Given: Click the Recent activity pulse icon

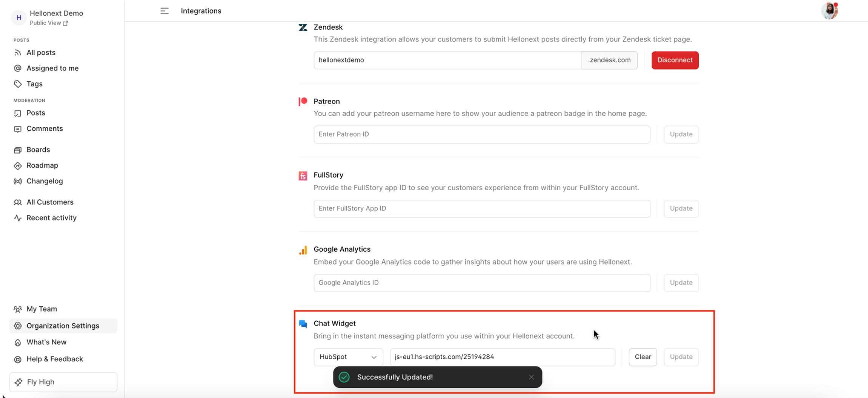Looking at the screenshot, I should (x=18, y=218).
